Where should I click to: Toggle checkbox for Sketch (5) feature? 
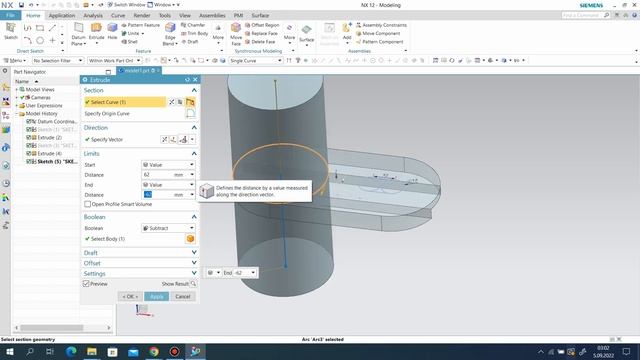(x=29, y=162)
